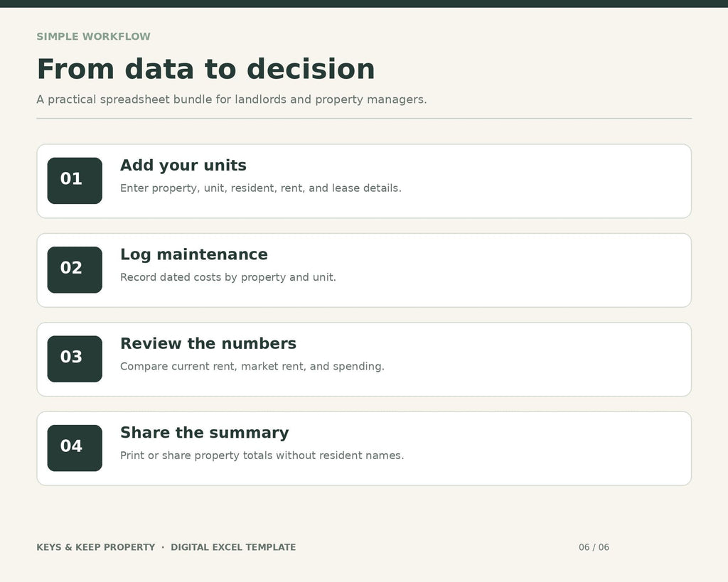Image resolution: width=728 pixels, height=582 pixels.
Task: Select the Share the summary heading
Action: click(x=204, y=433)
